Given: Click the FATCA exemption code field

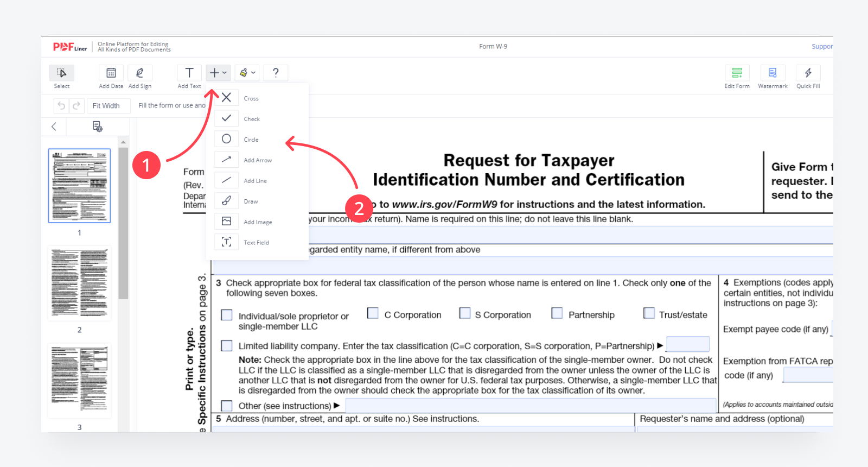Looking at the screenshot, I should [x=808, y=375].
